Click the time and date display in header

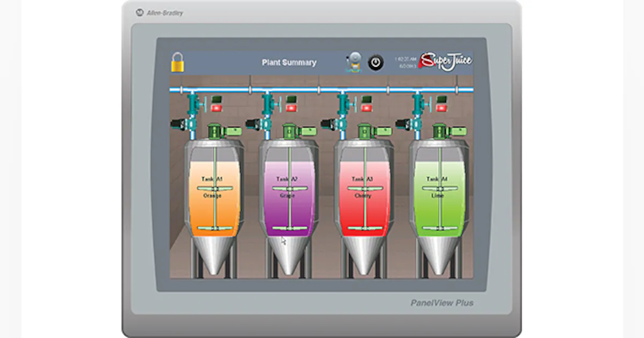(x=406, y=62)
